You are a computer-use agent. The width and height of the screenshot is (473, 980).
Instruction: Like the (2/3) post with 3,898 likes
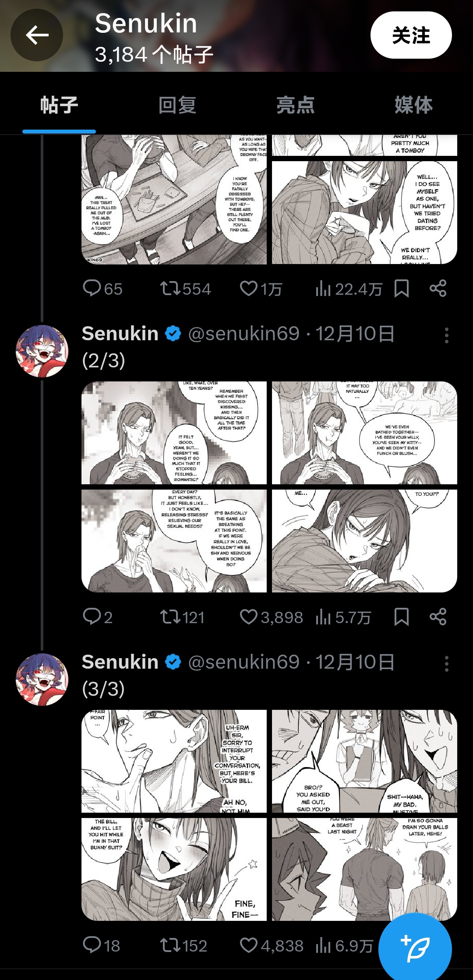(249, 617)
